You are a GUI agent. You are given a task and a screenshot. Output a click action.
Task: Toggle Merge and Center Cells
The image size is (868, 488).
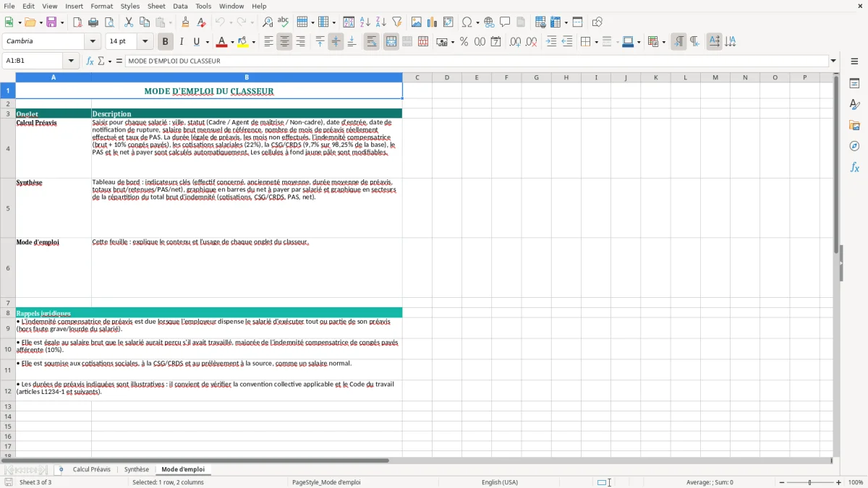coord(391,42)
